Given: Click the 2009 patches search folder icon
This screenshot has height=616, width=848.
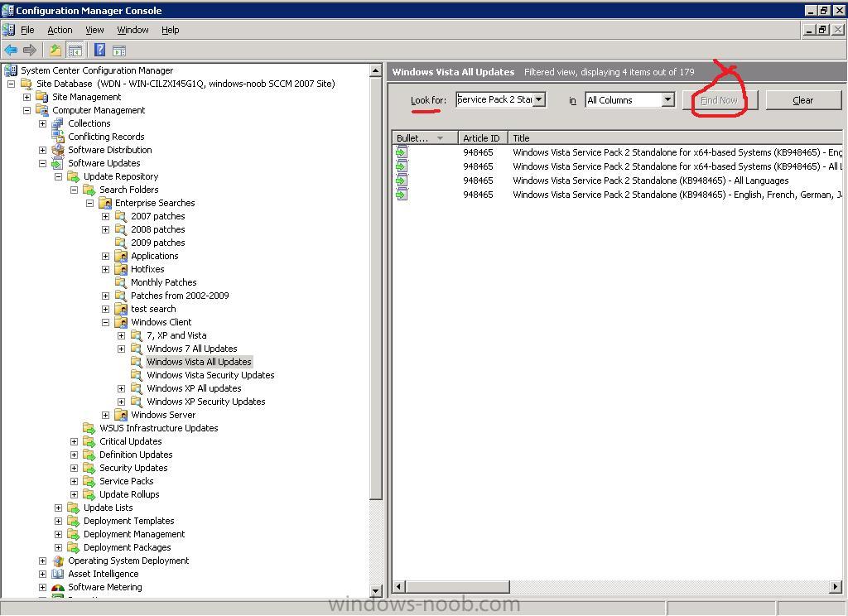Looking at the screenshot, I should pyautogui.click(x=121, y=243).
